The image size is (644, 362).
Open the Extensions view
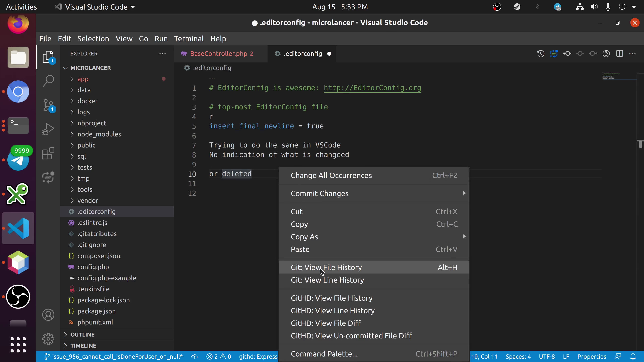48,153
